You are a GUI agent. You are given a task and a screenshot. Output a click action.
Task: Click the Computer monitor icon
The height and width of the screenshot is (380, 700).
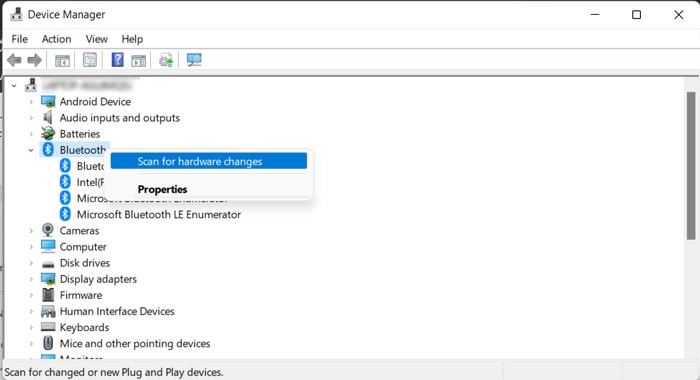coord(48,246)
